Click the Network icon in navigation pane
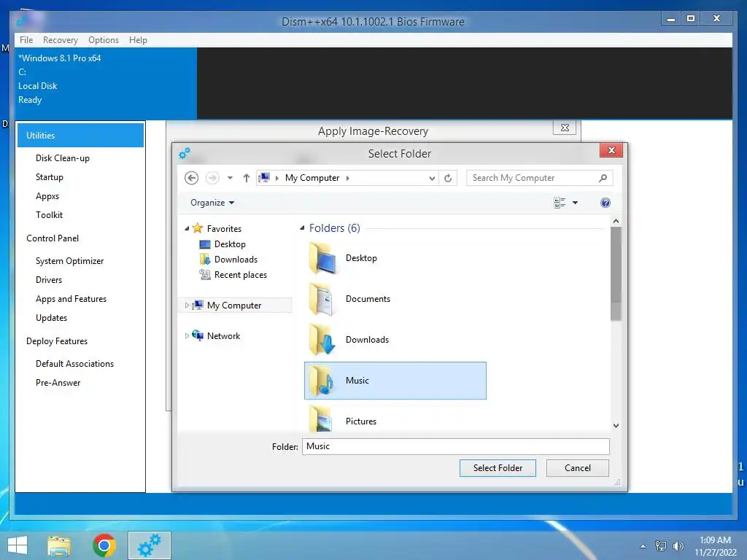This screenshot has height=560, width=747. click(x=198, y=335)
